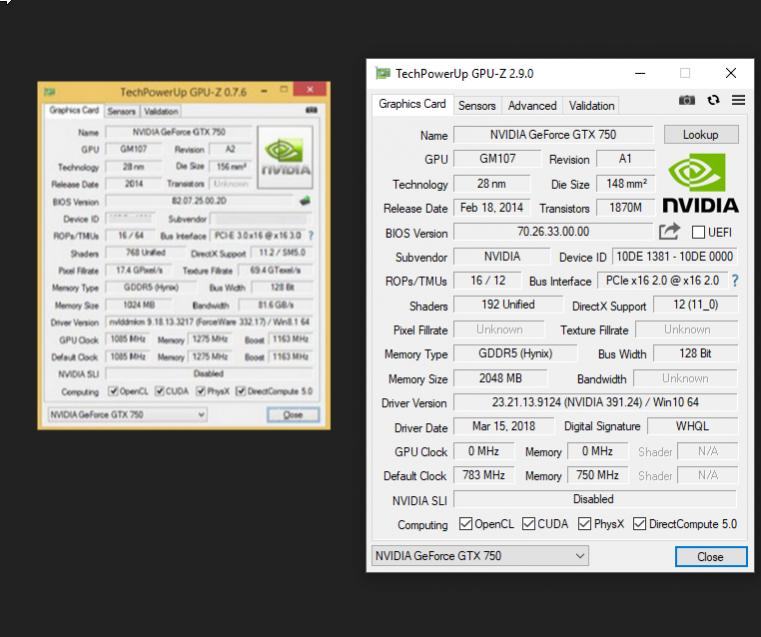Click Memory Type value GDDR5 (Hynix) in GPU-Z 2.9.0
The image size is (761, 637).
click(x=515, y=354)
